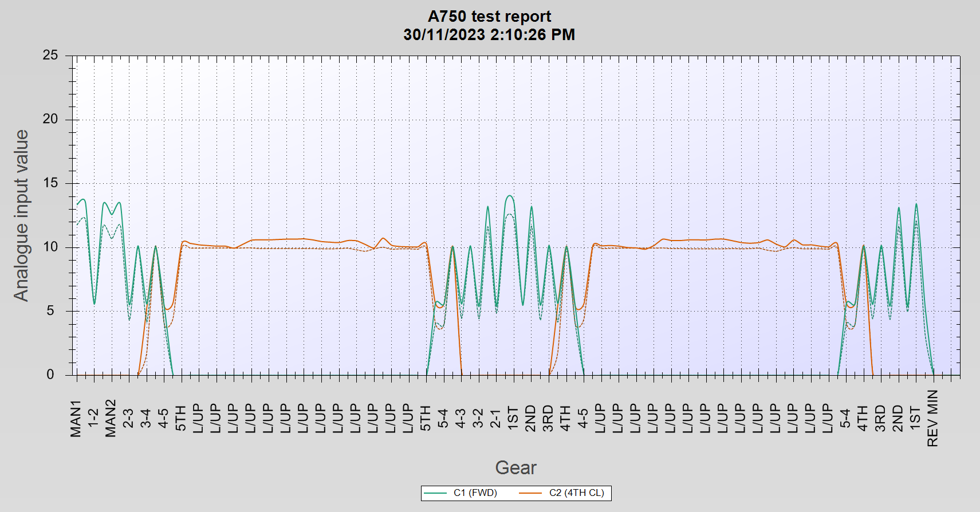Click the 4-3 downshift axis label

point(461,419)
